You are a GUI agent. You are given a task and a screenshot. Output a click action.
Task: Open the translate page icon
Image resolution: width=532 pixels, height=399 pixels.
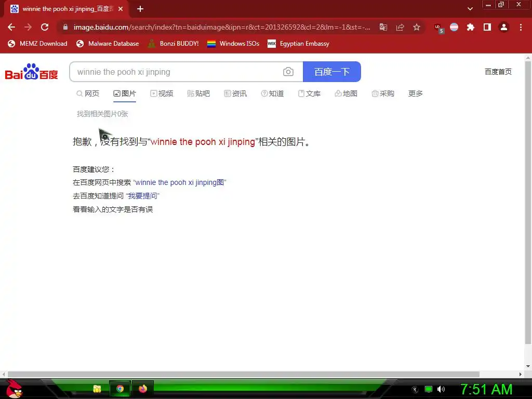[383, 27]
